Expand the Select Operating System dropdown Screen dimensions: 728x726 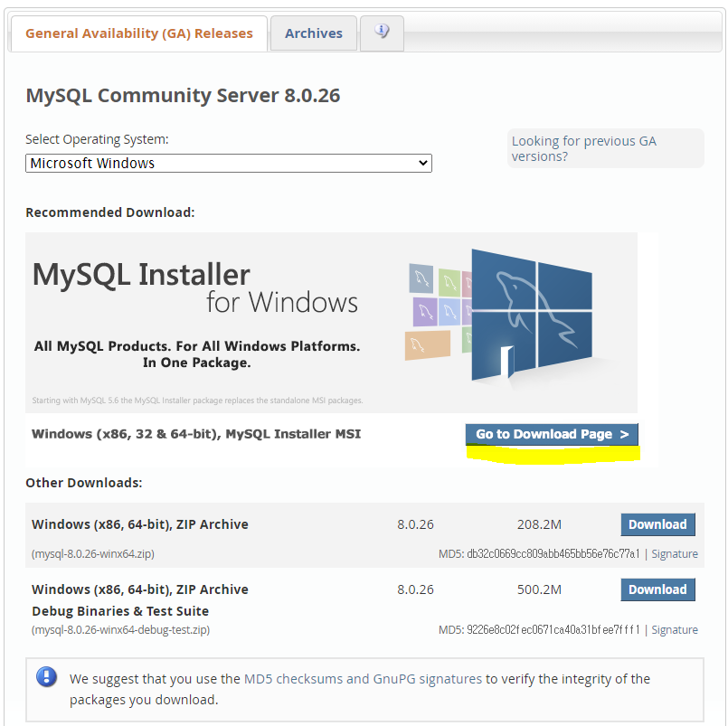[229, 163]
